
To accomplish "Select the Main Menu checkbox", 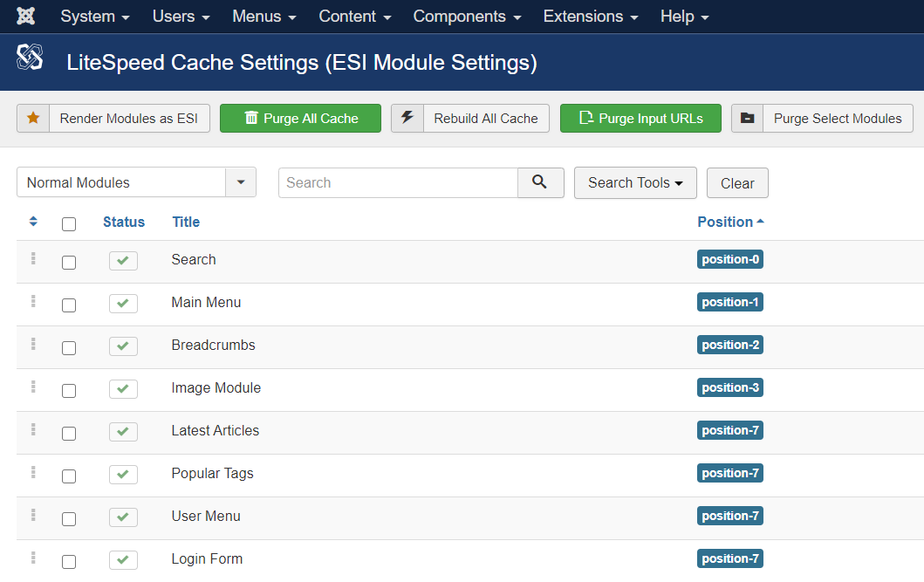I will (69, 305).
